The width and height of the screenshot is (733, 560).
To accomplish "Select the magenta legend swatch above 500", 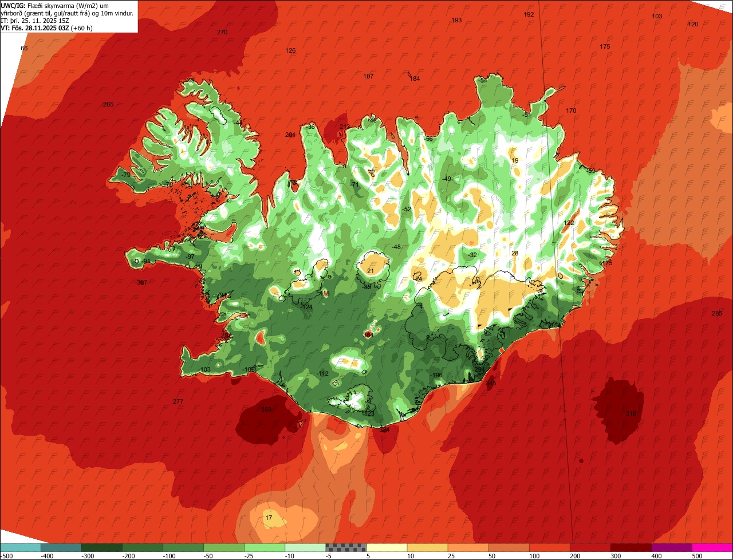I will pyautogui.click(x=712, y=547).
